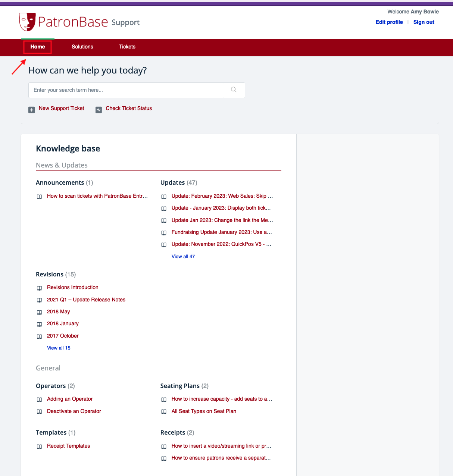Click book icon beside How to insert a video/streaming link
This screenshot has width=453, height=476.
click(164, 447)
